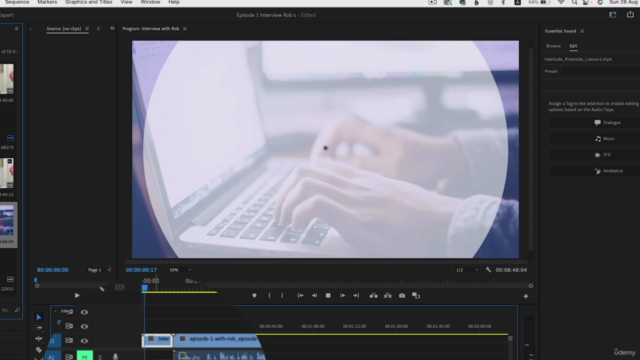The width and height of the screenshot is (640, 360).
Task: Click the Extract button
Action: [x=388, y=296]
